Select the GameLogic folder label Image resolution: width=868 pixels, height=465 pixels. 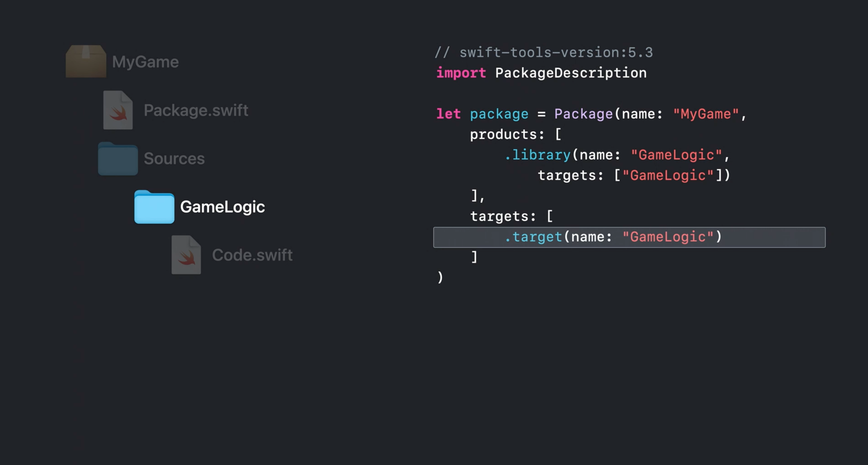tap(222, 207)
